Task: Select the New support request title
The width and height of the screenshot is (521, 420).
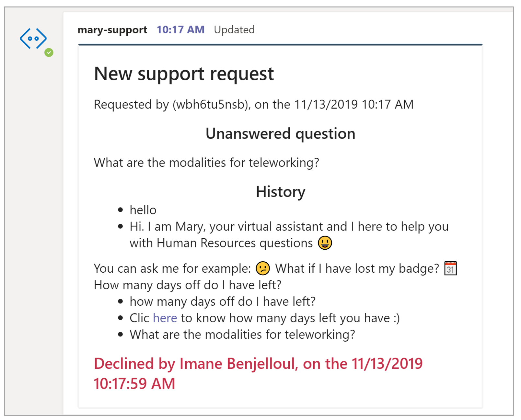Action: (x=184, y=74)
